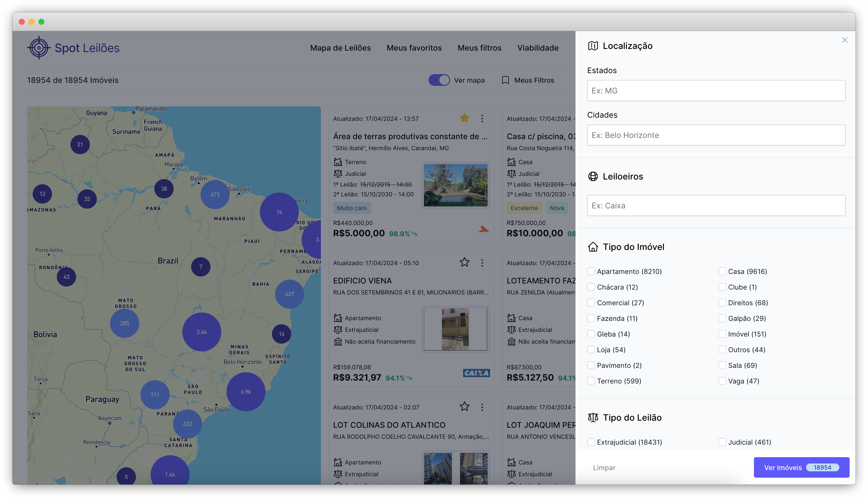Check the Loja (54) checkbox
Viewport: 868px width, 497px height.
click(x=591, y=350)
